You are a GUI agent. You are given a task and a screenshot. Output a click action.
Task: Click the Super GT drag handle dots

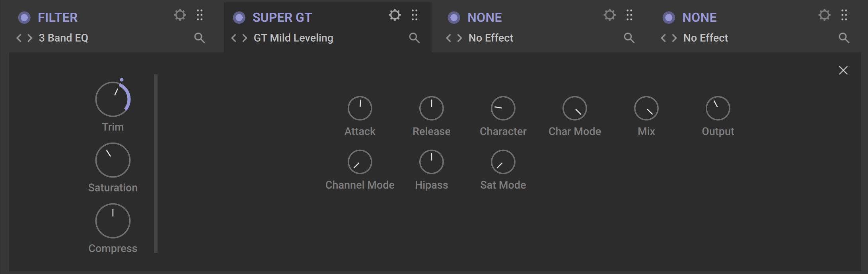click(415, 15)
